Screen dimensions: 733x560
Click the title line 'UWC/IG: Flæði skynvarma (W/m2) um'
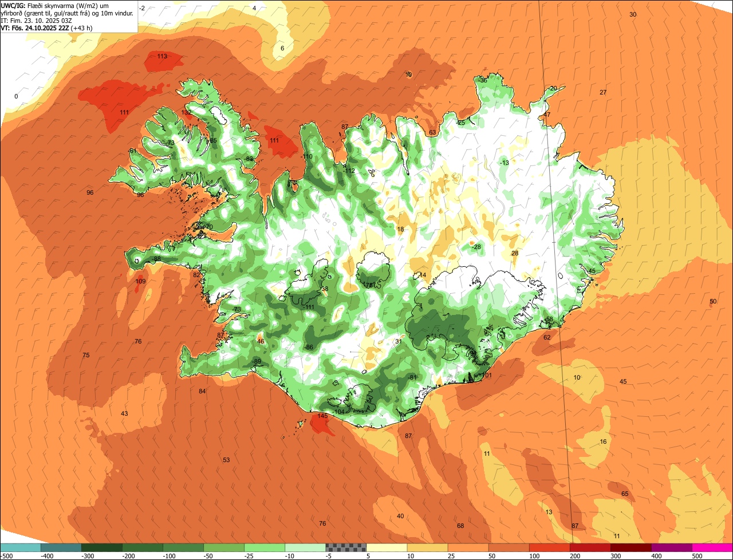pyautogui.click(x=55, y=6)
